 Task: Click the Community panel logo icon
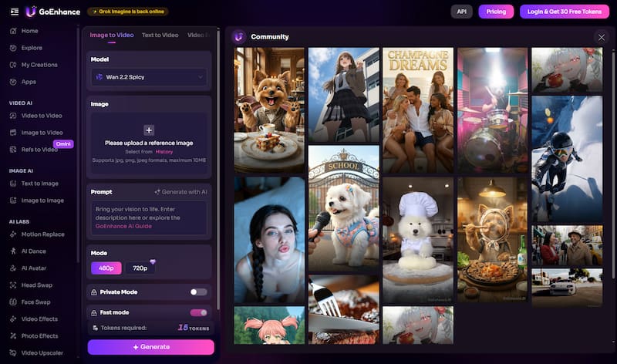[x=238, y=36]
